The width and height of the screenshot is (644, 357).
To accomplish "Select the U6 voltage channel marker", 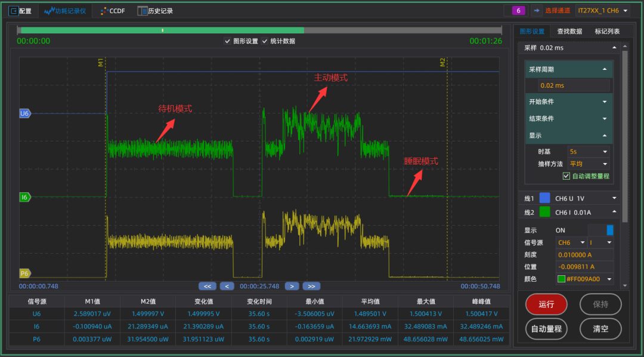I will [25, 113].
